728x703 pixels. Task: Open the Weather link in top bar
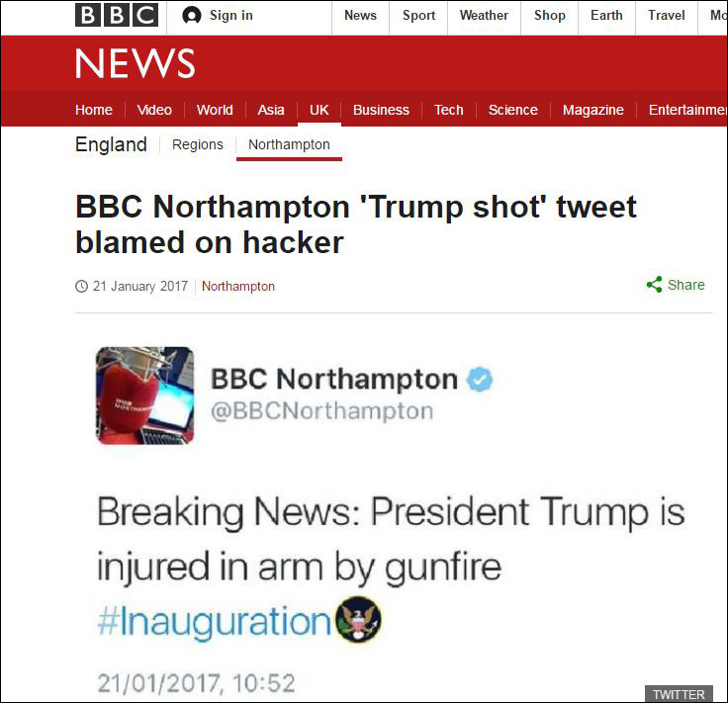pyautogui.click(x=484, y=15)
